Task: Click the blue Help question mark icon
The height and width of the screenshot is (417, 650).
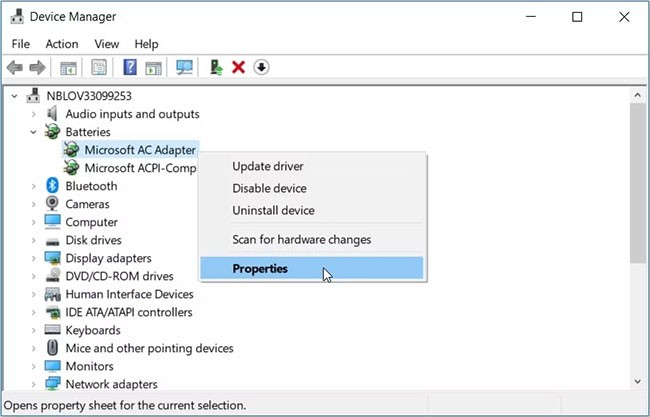Action: (x=130, y=67)
